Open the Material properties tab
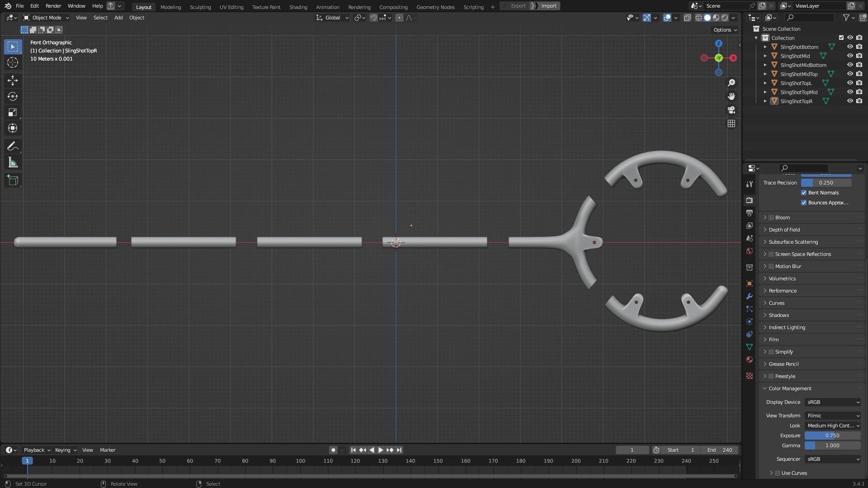The height and width of the screenshot is (488, 868). tap(749, 360)
